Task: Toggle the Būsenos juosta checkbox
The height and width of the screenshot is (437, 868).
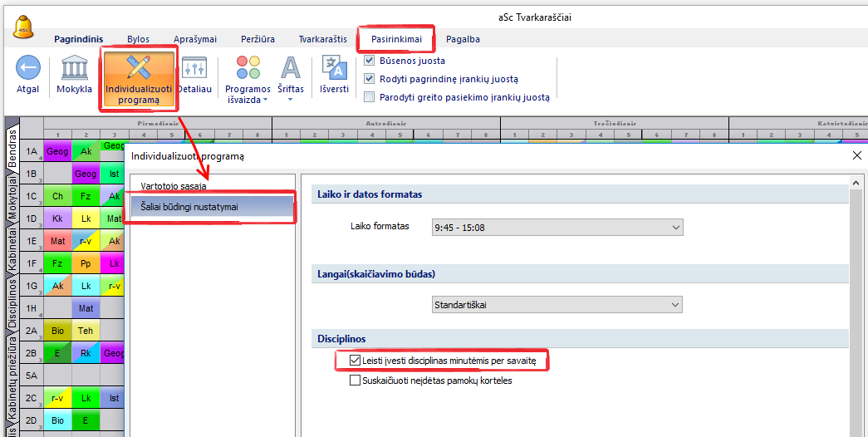Action: [x=370, y=61]
